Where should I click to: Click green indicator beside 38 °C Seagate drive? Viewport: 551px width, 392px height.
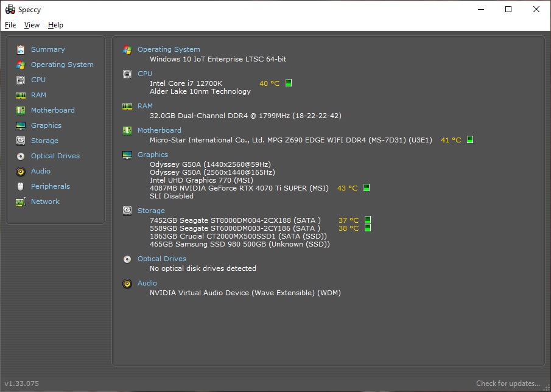point(368,228)
